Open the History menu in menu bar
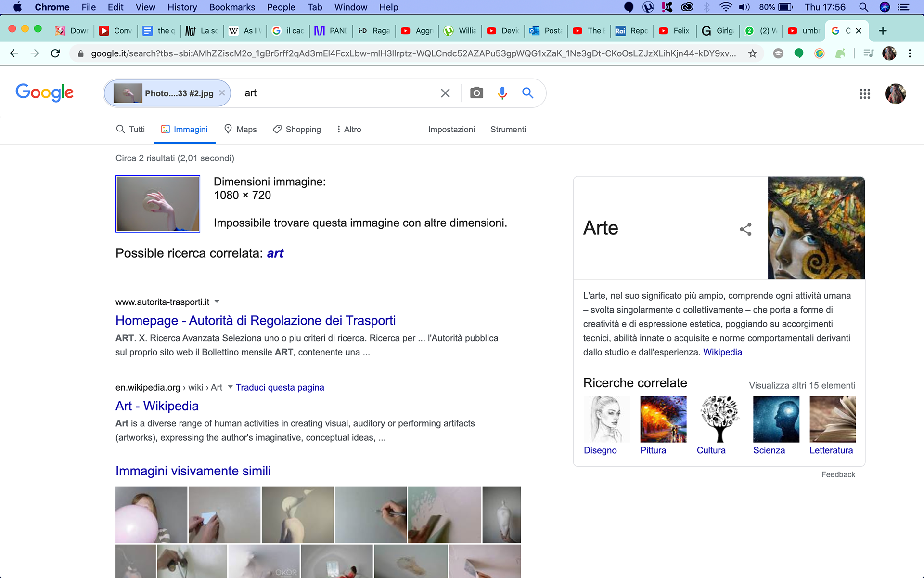This screenshot has height=578, width=924. pos(182,7)
